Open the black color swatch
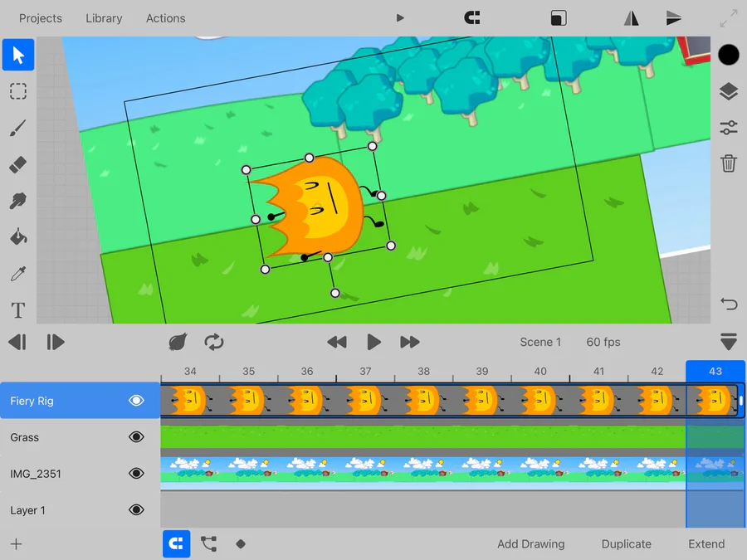This screenshot has width=747, height=560. point(729,55)
